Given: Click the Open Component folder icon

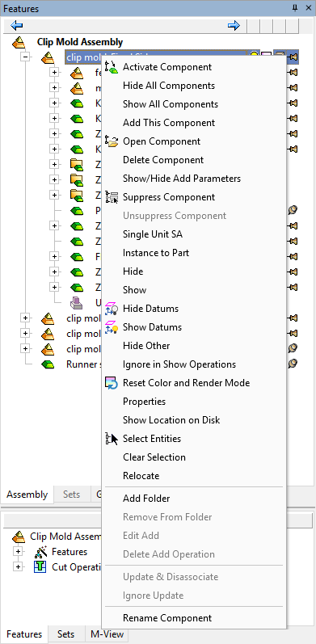Looking at the screenshot, I should click(112, 141).
